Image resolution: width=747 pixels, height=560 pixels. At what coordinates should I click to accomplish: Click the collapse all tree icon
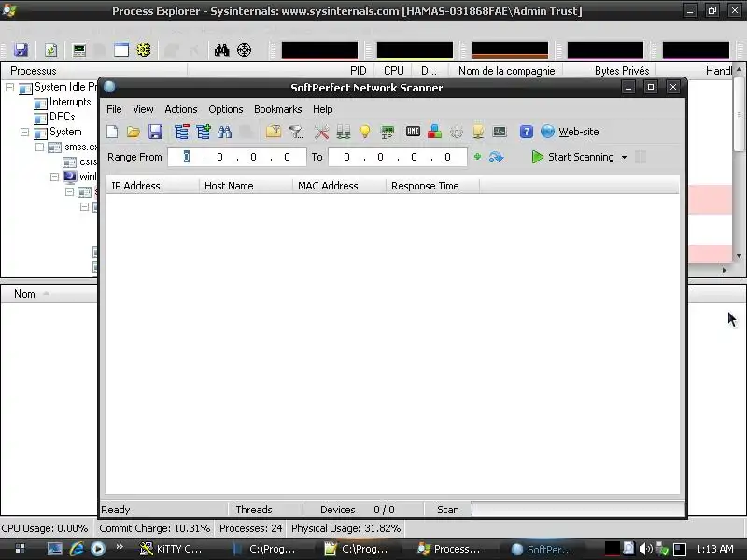181,132
